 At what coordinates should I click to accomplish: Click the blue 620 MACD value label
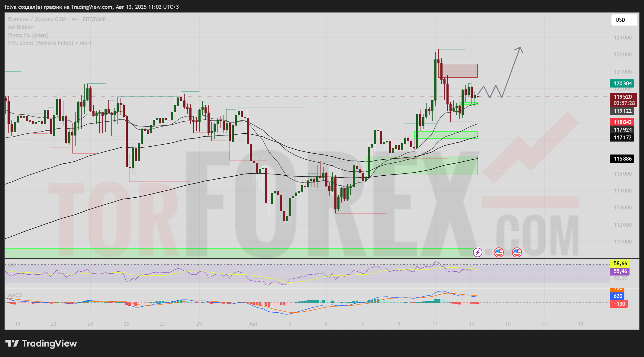pos(618,296)
